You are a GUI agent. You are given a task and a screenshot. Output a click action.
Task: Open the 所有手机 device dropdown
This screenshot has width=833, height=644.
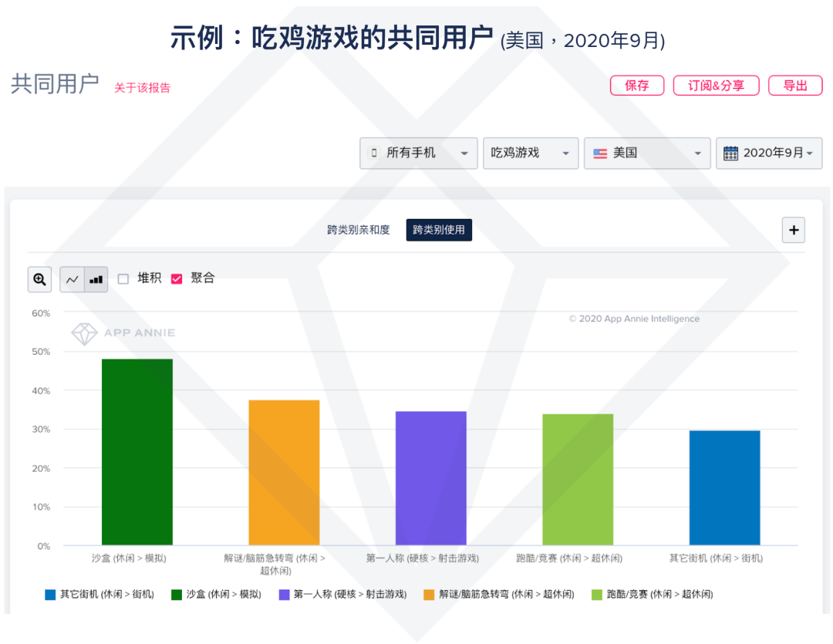pos(419,153)
